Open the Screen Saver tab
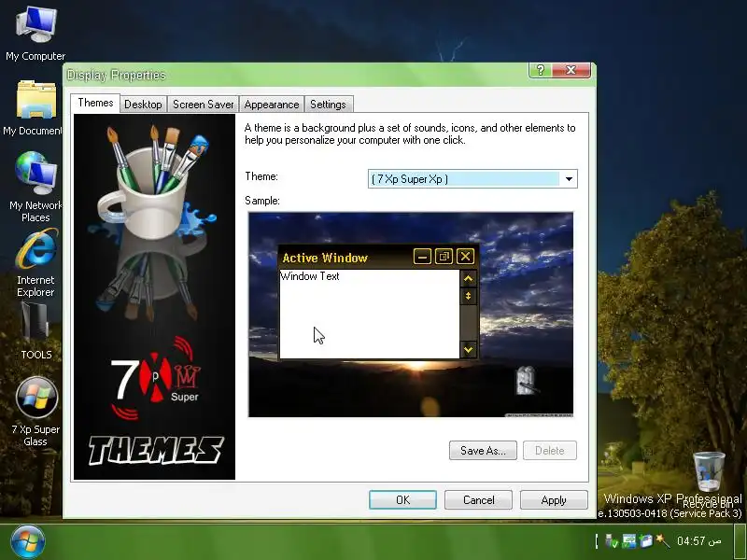This screenshot has height=560, width=747. [x=204, y=105]
